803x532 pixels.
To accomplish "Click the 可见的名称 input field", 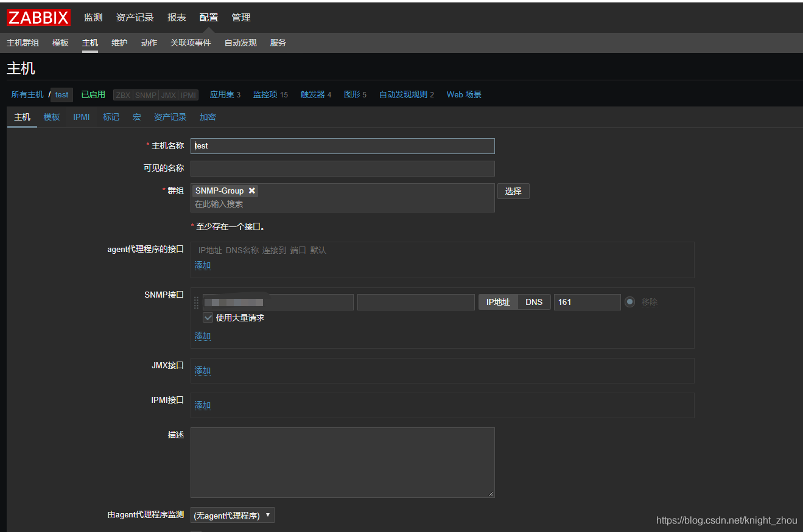I will pos(343,169).
